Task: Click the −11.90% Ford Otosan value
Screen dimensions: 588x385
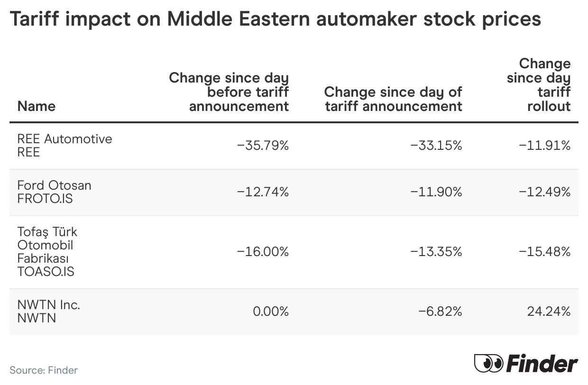Action: [x=436, y=192]
